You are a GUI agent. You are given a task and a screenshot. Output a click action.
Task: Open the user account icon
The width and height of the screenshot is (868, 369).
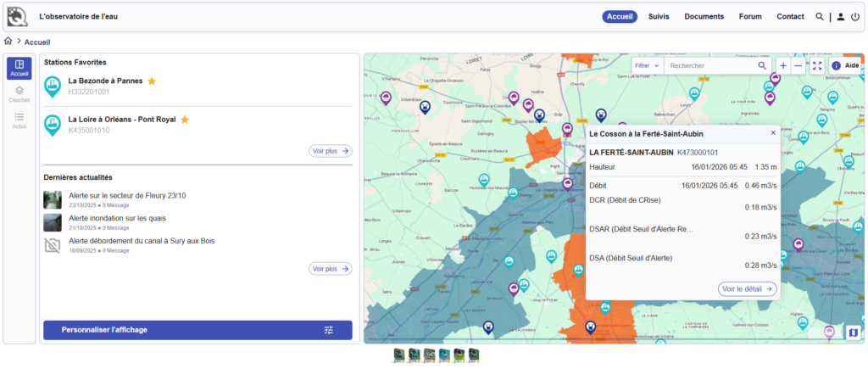[840, 16]
